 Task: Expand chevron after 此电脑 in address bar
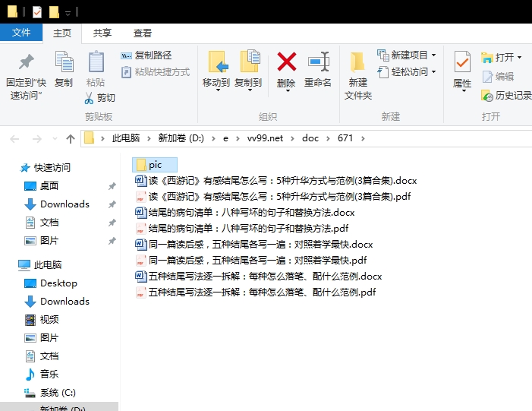point(149,138)
